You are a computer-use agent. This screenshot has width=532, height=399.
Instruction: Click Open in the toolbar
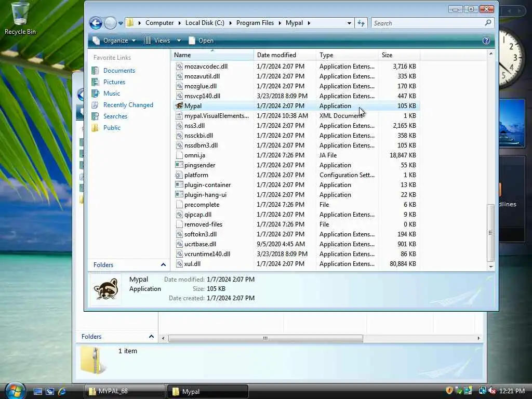201,41
